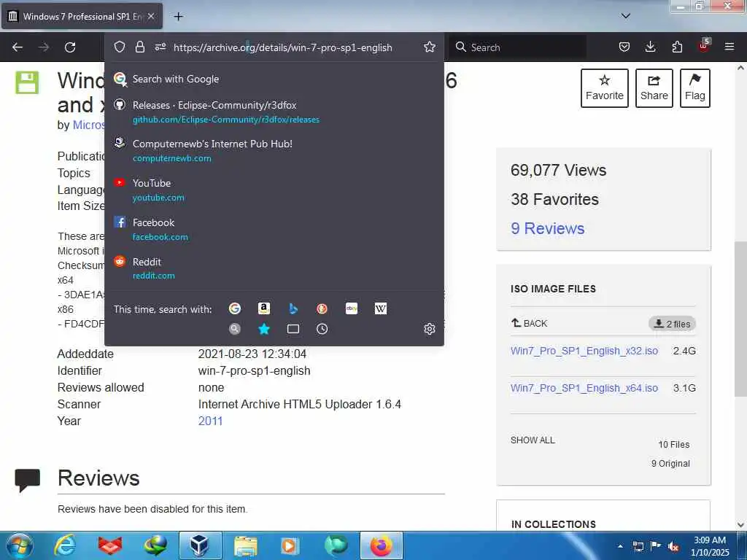Open the site permissions icon in address bar
The height and width of the screenshot is (560, 747).
pyautogui.click(x=160, y=47)
